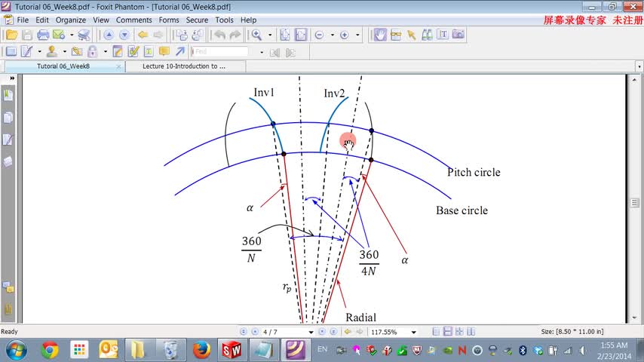The height and width of the screenshot is (362, 644).
Task: Go to last page button in status bar
Action: click(x=334, y=332)
